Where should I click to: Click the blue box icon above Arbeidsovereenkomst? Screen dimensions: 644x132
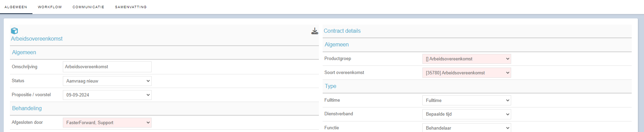pyautogui.click(x=14, y=31)
